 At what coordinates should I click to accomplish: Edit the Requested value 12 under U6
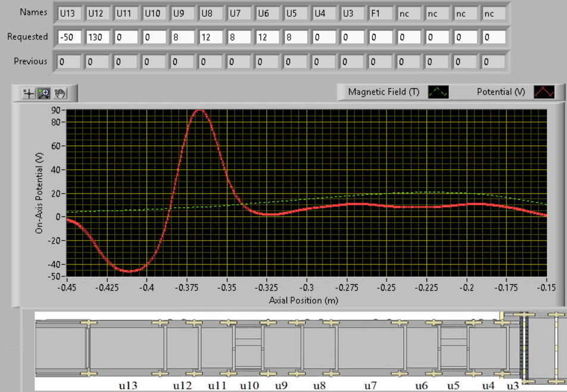(267, 37)
